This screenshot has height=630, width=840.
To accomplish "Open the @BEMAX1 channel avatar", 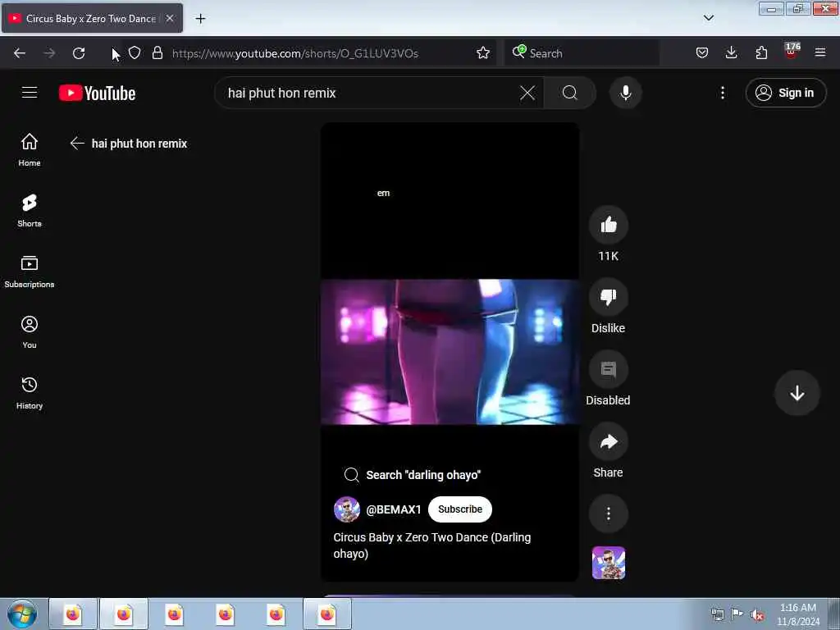I will 347,509.
